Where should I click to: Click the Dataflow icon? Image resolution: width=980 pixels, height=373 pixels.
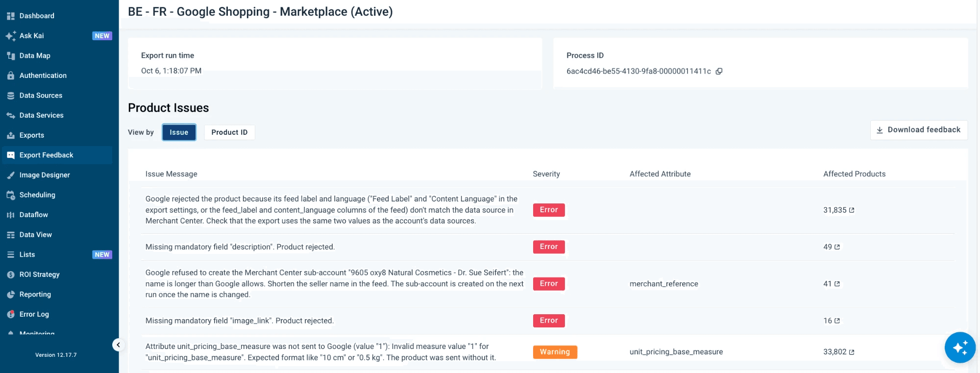[11, 215]
